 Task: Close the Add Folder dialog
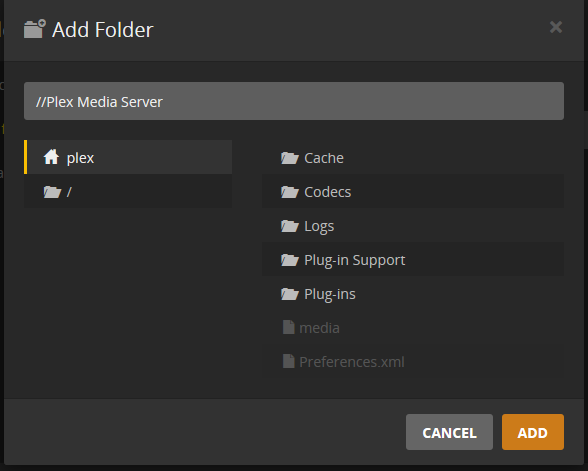pos(556,27)
